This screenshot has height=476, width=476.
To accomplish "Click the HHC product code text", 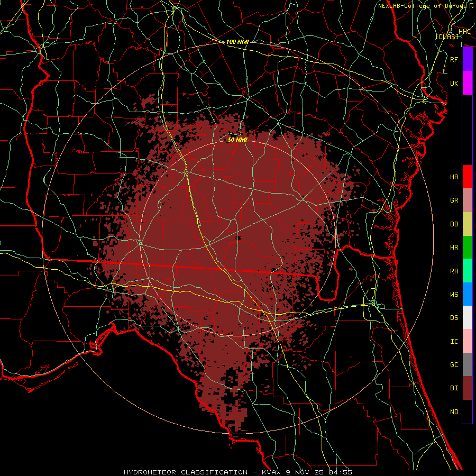I will (464, 32).
